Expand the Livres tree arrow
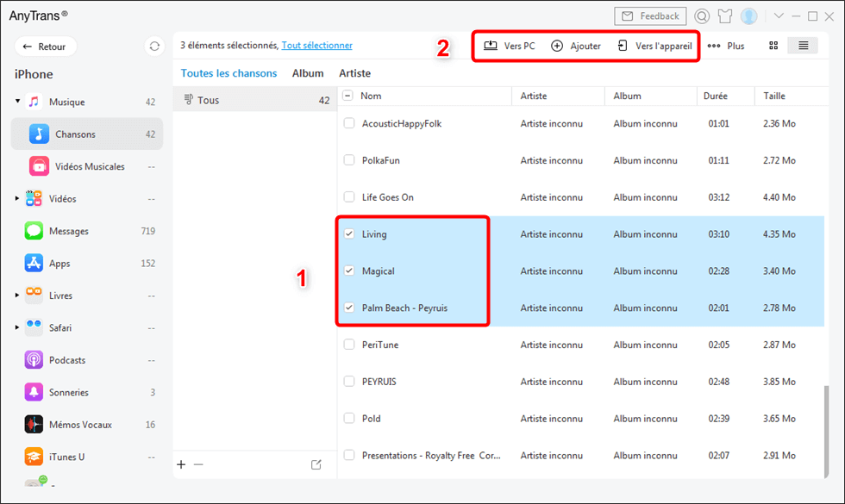845x504 pixels. click(x=17, y=295)
